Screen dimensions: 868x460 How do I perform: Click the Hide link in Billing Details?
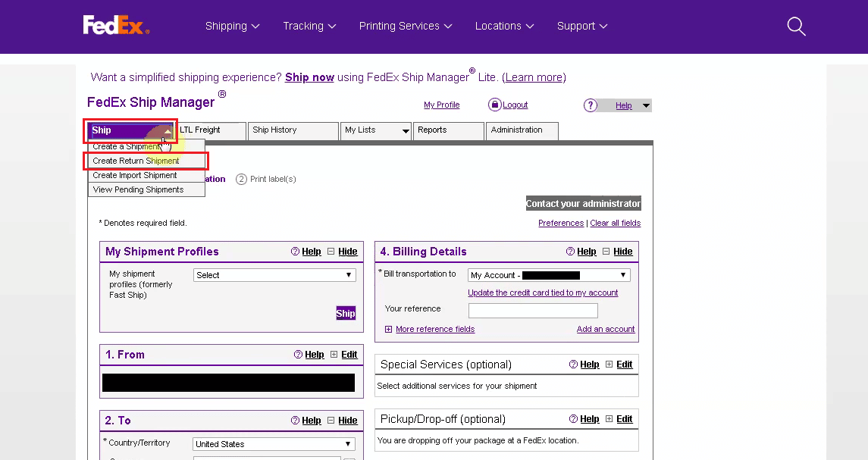tap(623, 252)
